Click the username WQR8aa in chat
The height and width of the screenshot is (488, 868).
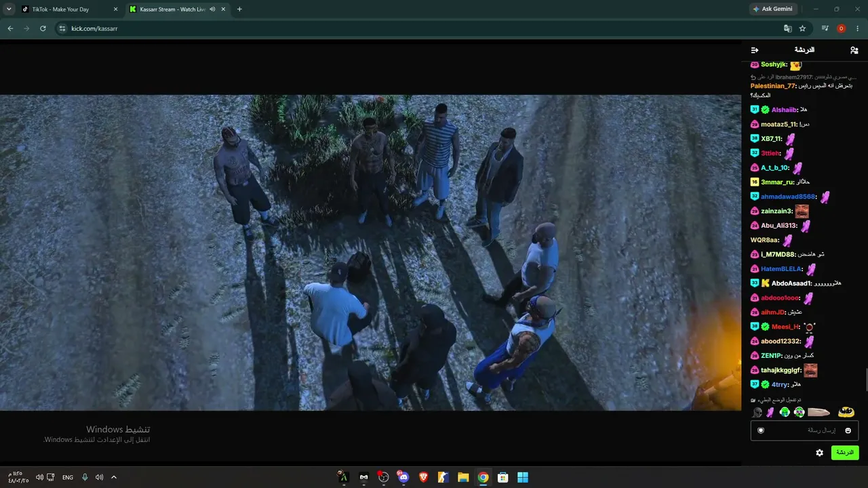pos(764,241)
